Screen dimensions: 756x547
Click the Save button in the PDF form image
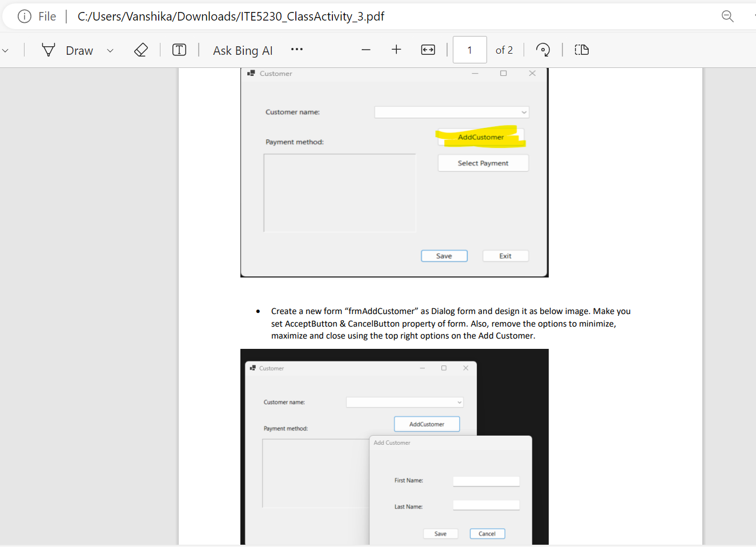444,255
